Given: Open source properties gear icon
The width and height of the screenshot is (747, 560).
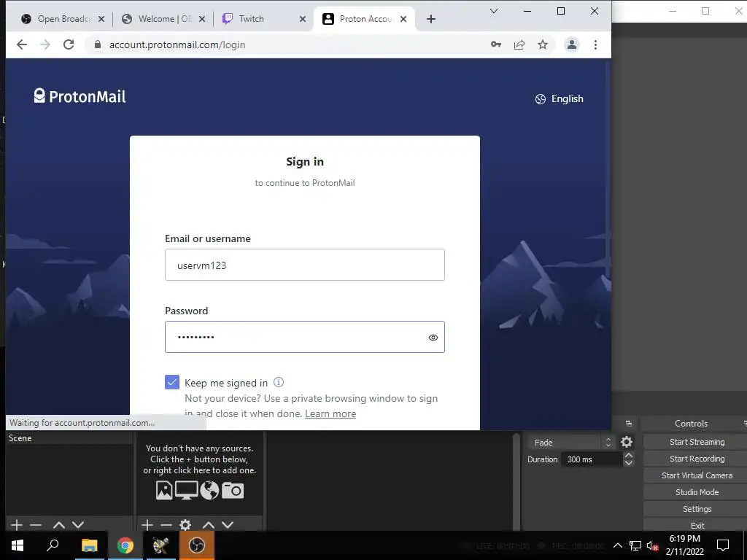Looking at the screenshot, I should (185, 525).
